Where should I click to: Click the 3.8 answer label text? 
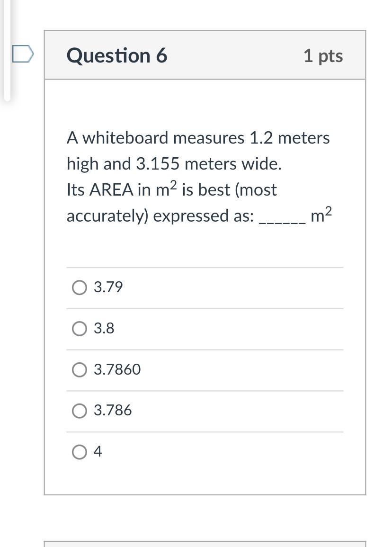tap(104, 328)
